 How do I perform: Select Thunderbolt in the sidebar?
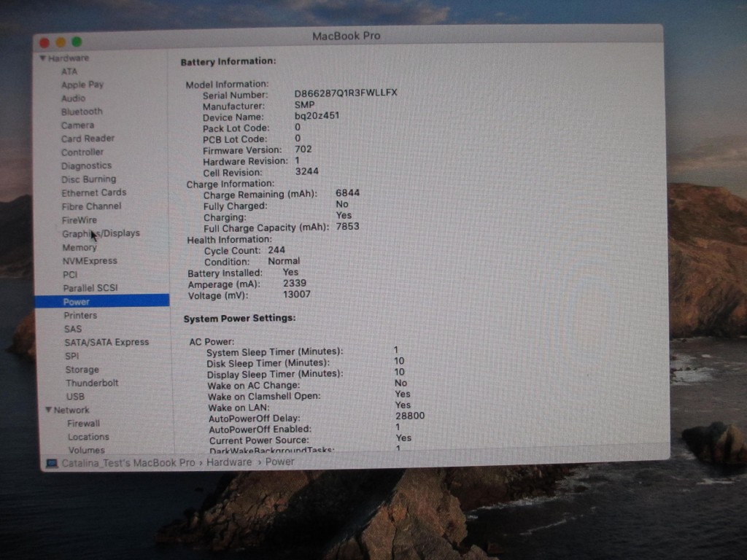[92, 383]
